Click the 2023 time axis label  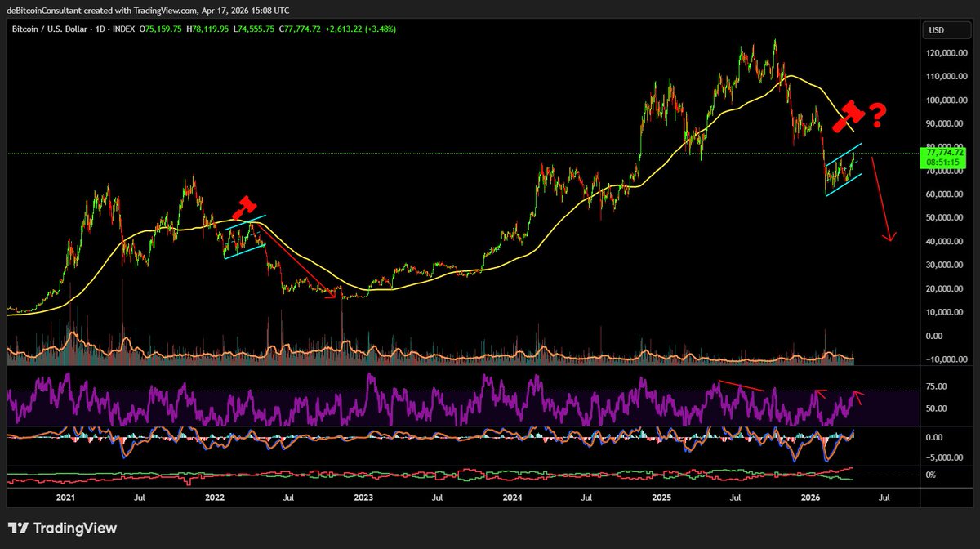point(363,497)
